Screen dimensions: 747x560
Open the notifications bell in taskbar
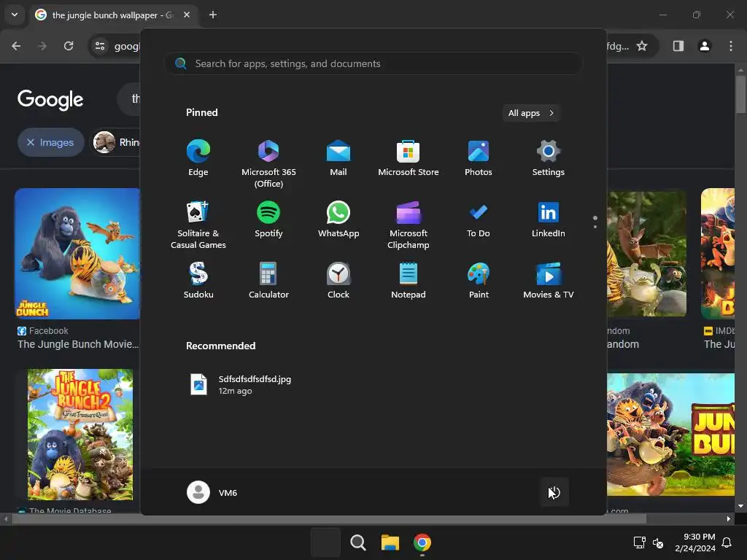click(x=727, y=542)
